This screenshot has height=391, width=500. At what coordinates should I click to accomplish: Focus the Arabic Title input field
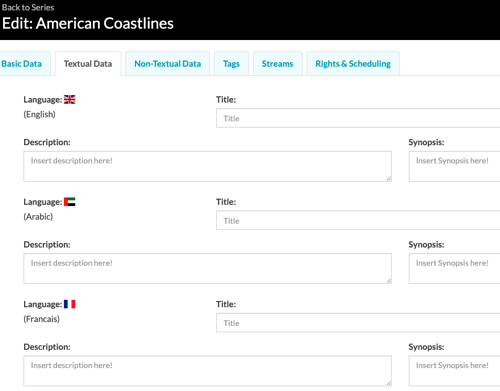(358, 220)
